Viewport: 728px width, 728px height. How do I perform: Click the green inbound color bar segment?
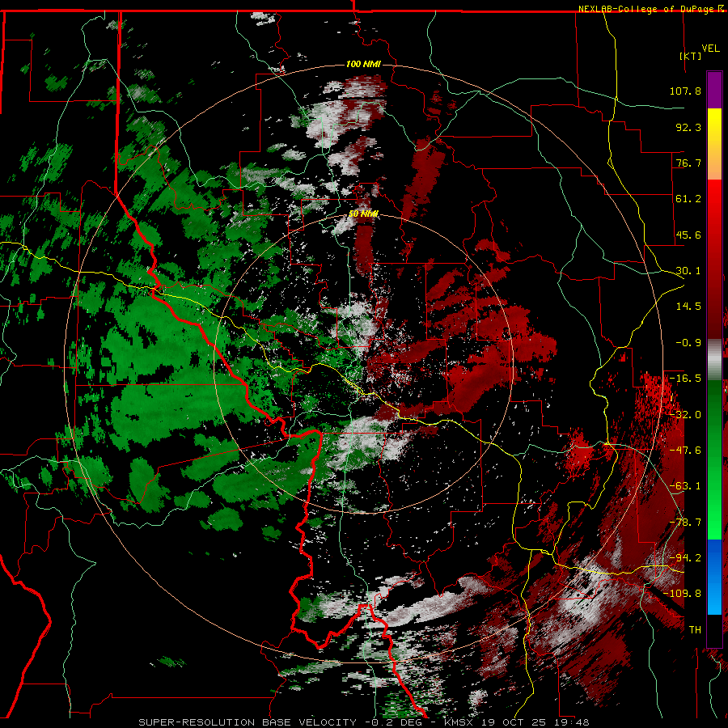714,459
